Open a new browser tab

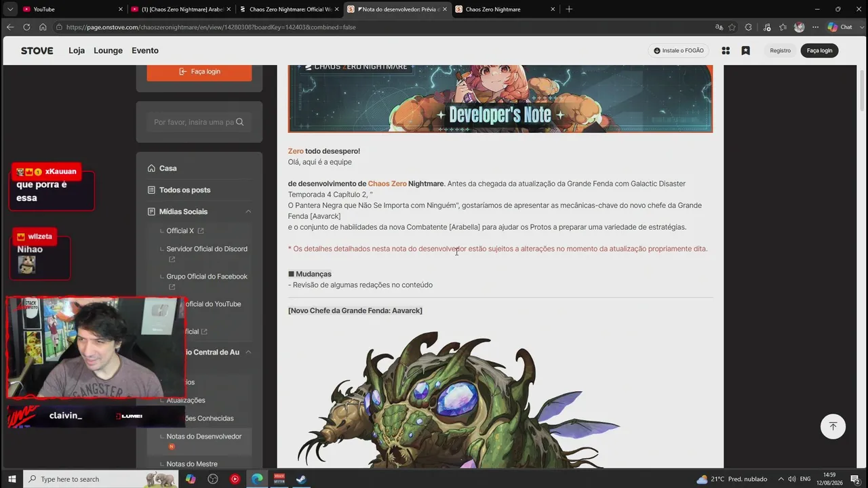pyautogui.click(x=569, y=9)
